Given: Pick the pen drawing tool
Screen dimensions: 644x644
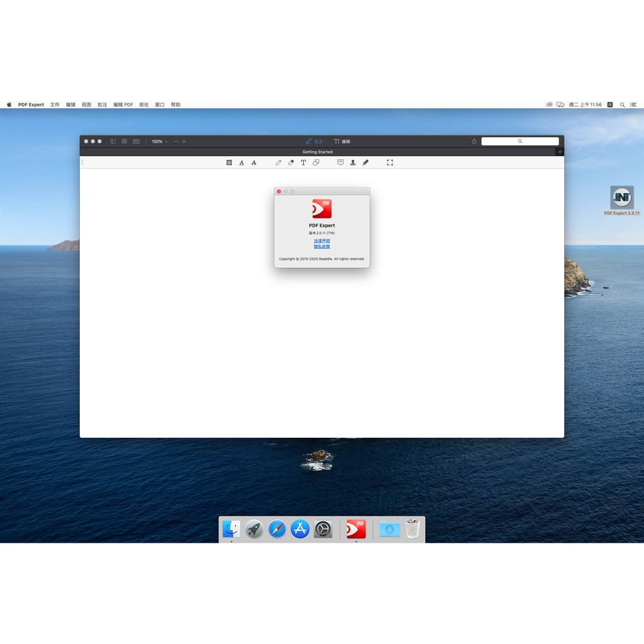Looking at the screenshot, I should tap(279, 162).
